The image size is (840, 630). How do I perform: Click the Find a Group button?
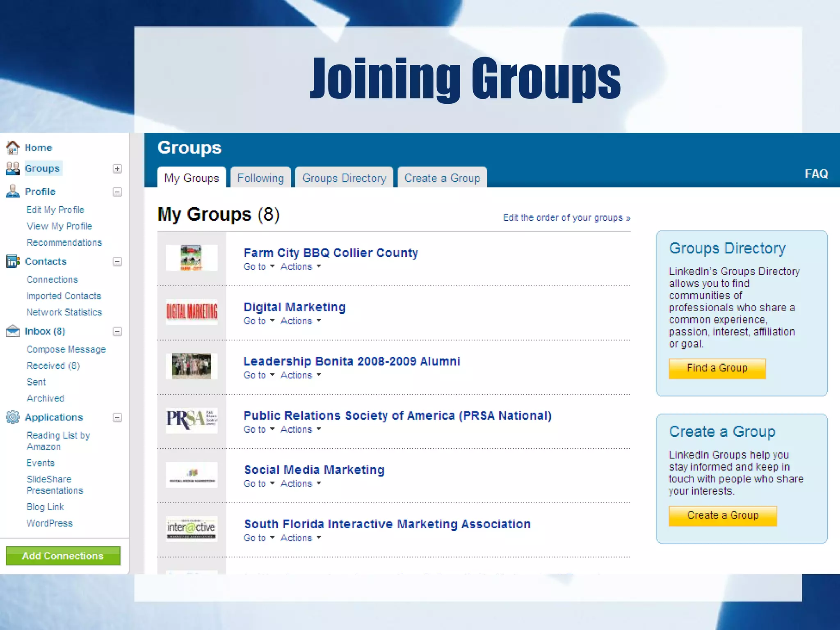[717, 368]
